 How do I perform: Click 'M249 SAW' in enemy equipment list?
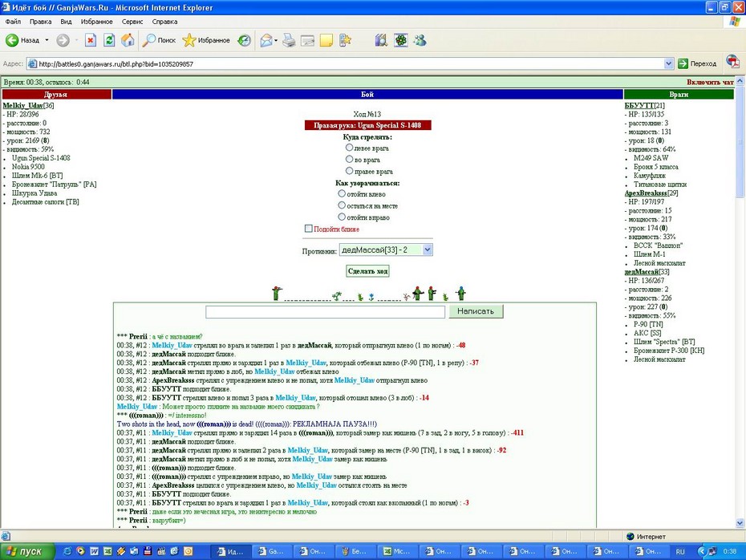pyautogui.click(x=651, y=158)
